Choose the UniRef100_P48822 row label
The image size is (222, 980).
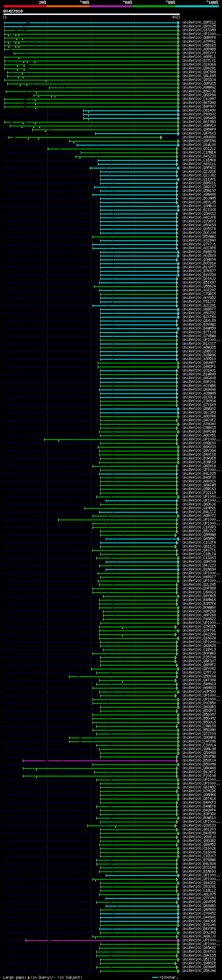[x=199, y=619]
